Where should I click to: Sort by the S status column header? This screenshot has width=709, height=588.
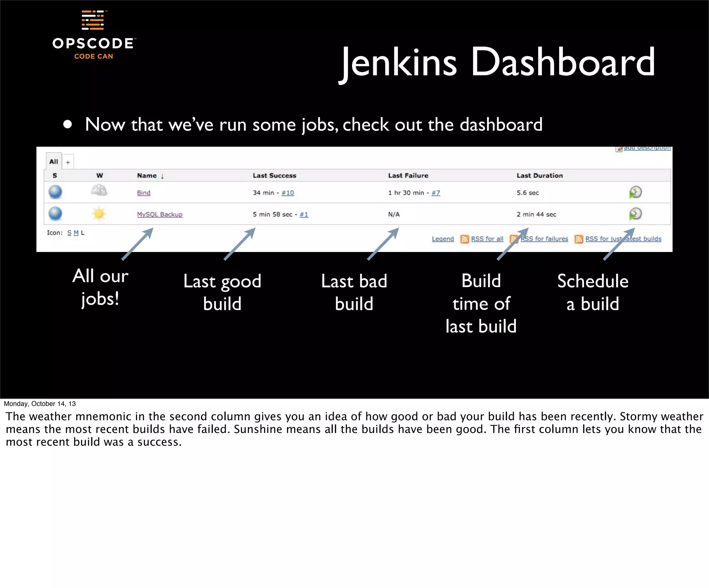[55, 175]
